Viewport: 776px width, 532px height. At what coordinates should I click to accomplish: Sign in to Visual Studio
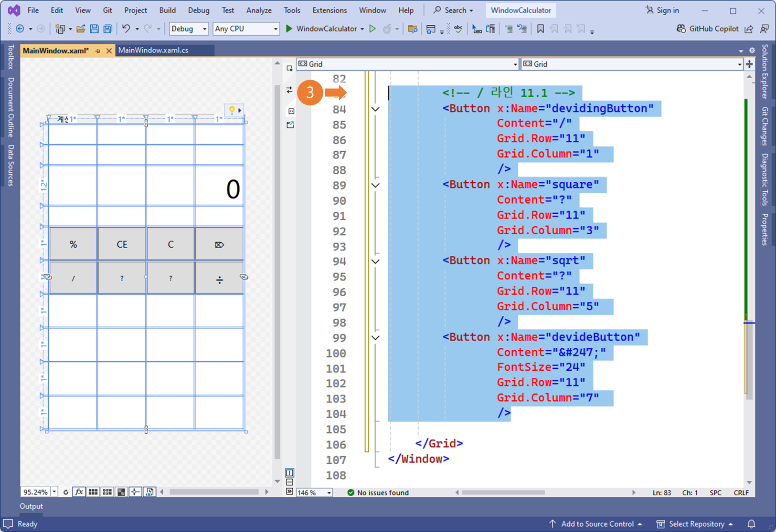662,10
